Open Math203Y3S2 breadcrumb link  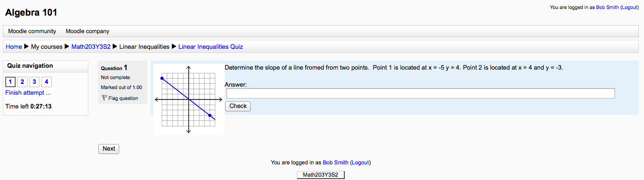tap(91, 46)
